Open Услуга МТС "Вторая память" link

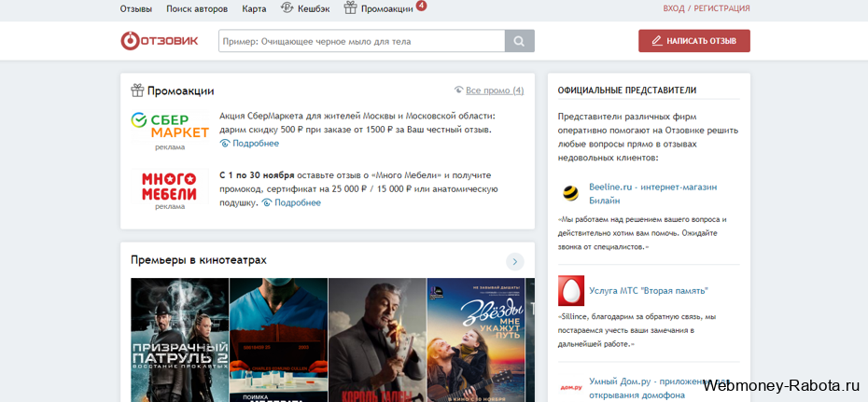point(649,291)
